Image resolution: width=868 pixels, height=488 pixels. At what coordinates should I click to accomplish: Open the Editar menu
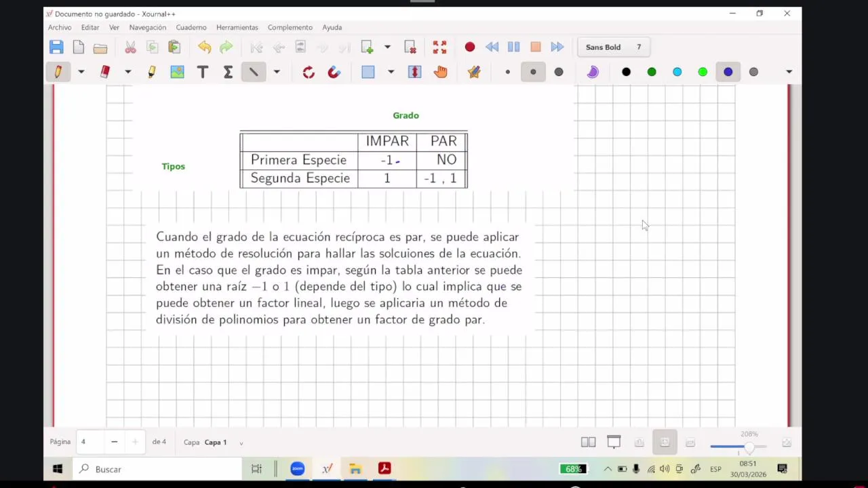90,28
